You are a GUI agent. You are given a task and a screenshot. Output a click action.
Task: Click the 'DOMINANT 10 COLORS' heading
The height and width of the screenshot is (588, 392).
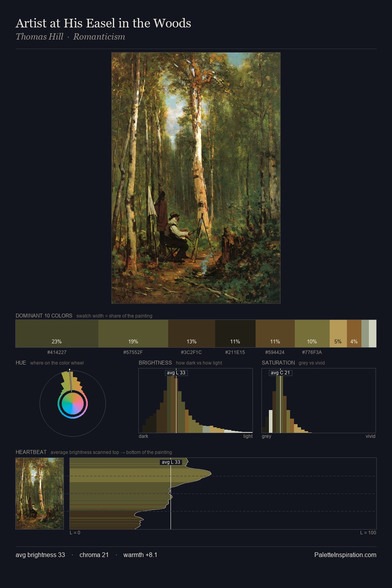tap(44, 316)
